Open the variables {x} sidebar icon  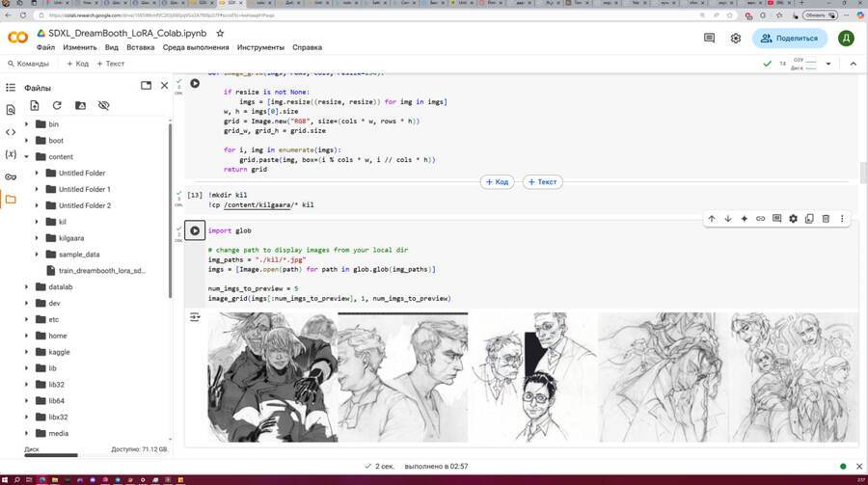pos(11,154)
